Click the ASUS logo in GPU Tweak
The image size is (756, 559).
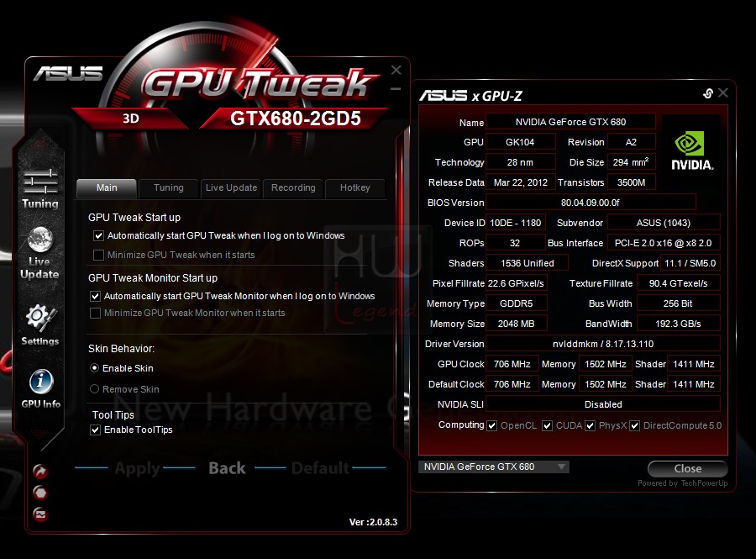pyautogui.click(x=68, y=73)
